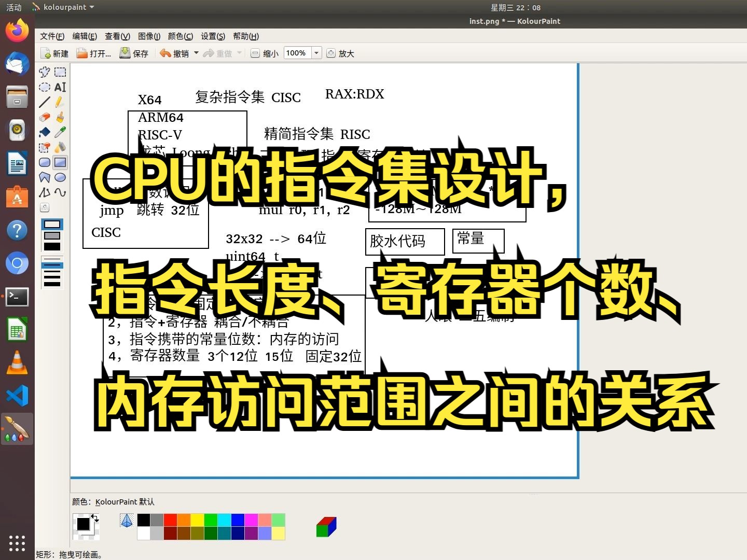The height and width of the screenshot is (560, 747).
Task: Open the clock showing 星期三 22:08
Action: pos(515,7)
